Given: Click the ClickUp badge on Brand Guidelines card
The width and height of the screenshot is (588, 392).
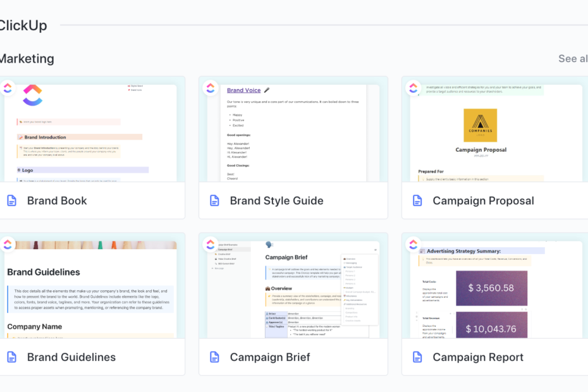Looking at the screenshot, I should 8,245.
